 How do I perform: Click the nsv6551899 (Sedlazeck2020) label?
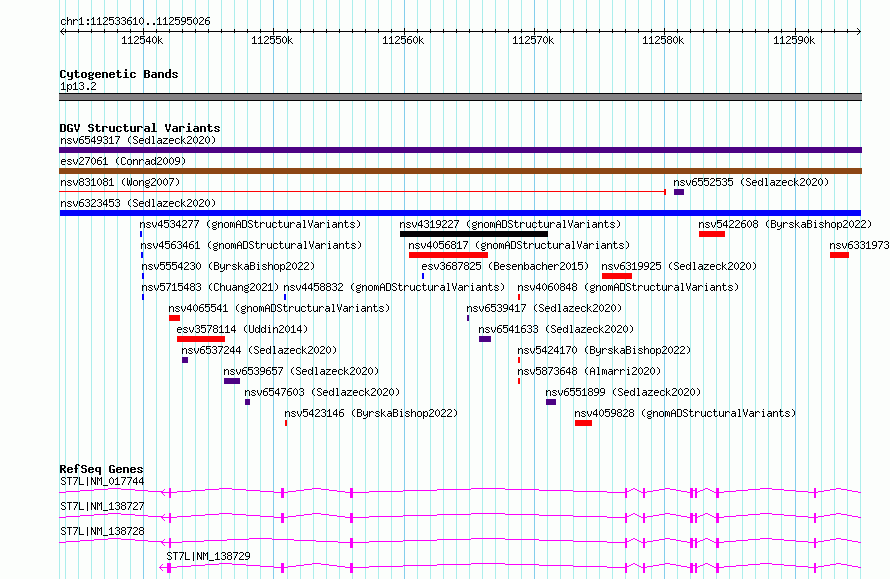(x=623, y=392)
